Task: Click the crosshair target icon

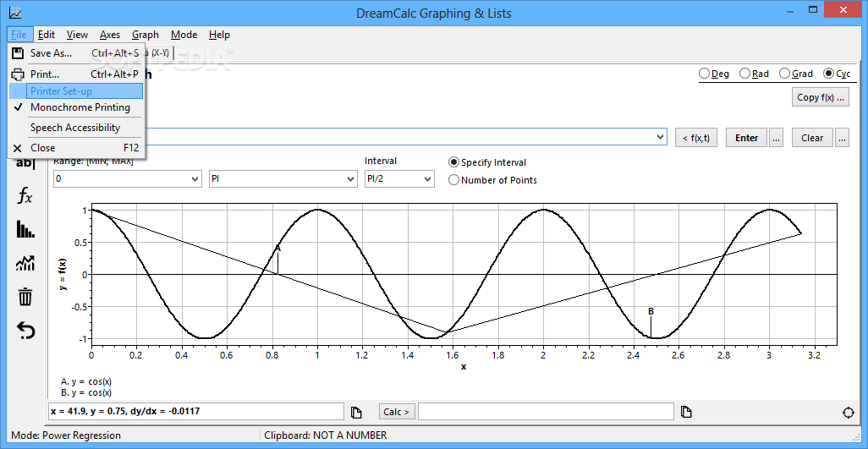Action: [x=848, y=413]
